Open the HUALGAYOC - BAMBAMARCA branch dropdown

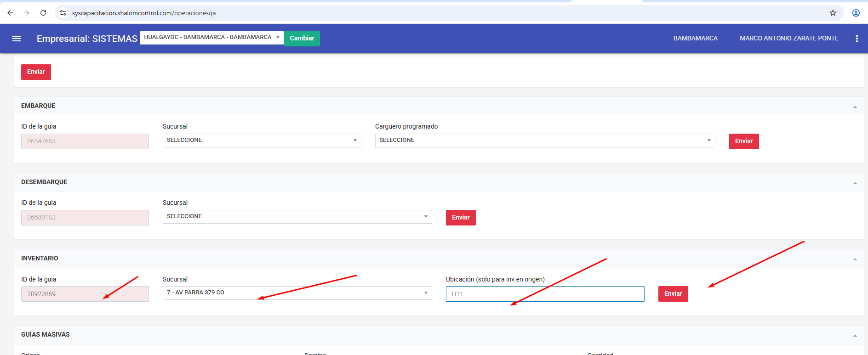pyautogui.click(x=211, y=38)
